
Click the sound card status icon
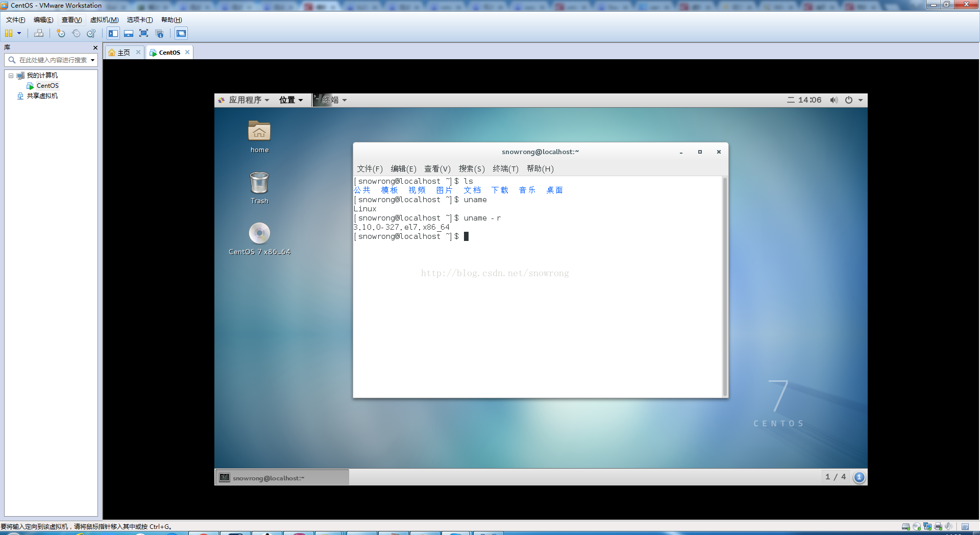pyautogui.click(x=948, y=526)
